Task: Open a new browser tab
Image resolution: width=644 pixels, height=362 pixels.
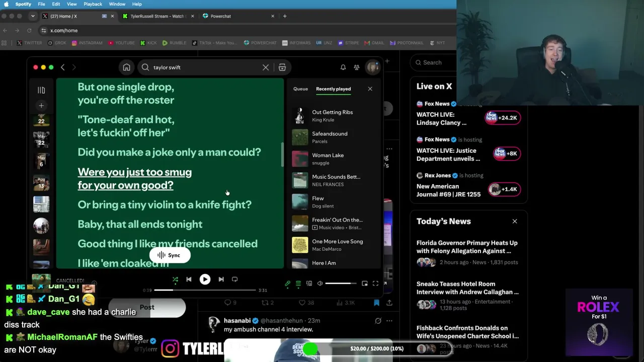Action: pyautogui.click(x=285, y=16)
